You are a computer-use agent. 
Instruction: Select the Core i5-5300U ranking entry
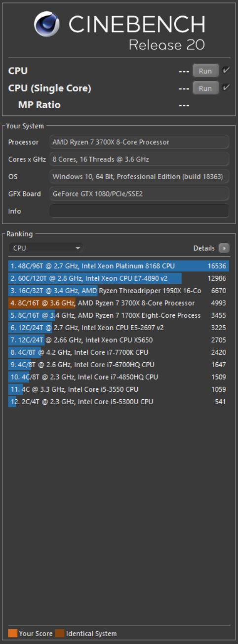[119, 402]
